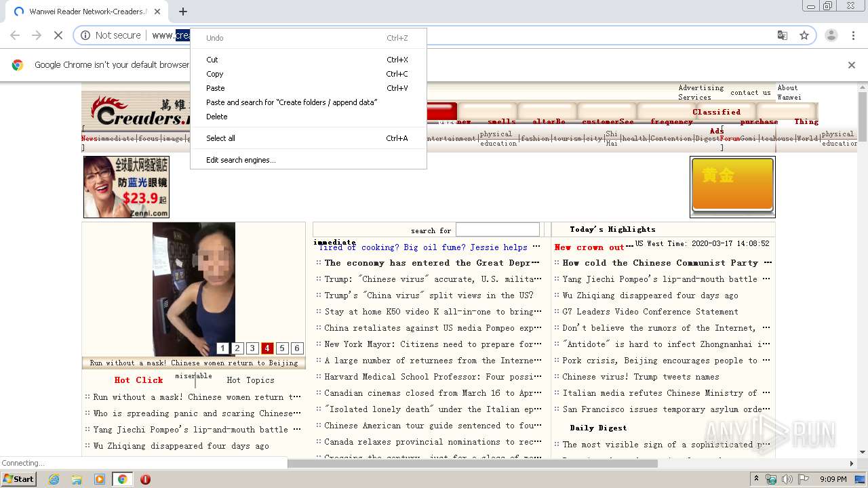The height and width of the screenshot is (488, 868).
Task: Click the Zenni.com glasses ad banner
Action: click(x=126, y=187)
